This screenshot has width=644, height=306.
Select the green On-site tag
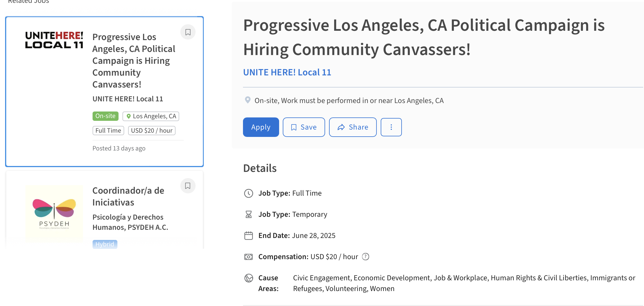(x=105, y=116)
